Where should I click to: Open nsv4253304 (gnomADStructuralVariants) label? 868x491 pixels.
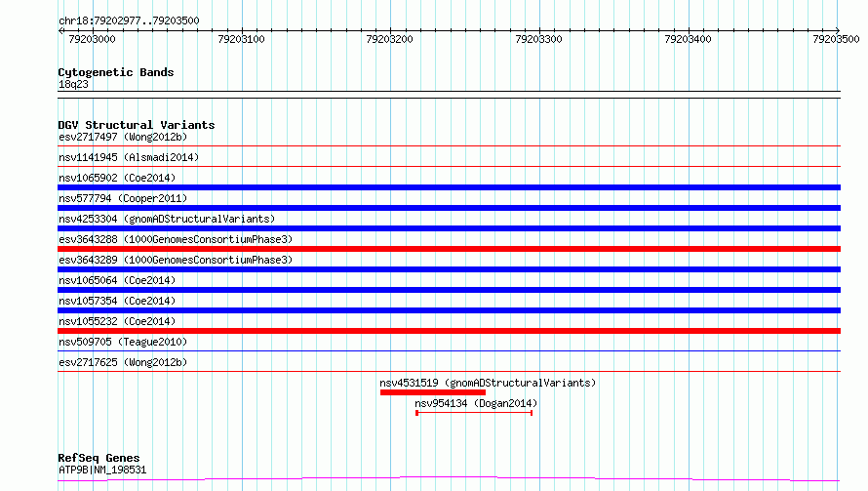click(167, 219)
